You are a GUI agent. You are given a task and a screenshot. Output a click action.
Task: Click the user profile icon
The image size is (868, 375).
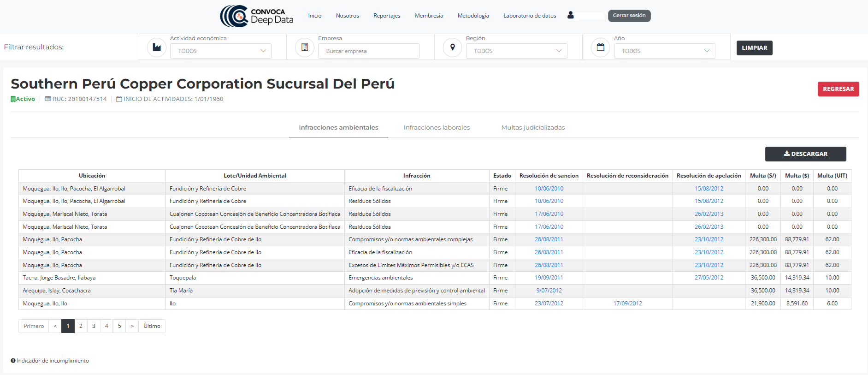tap(571, 15)
